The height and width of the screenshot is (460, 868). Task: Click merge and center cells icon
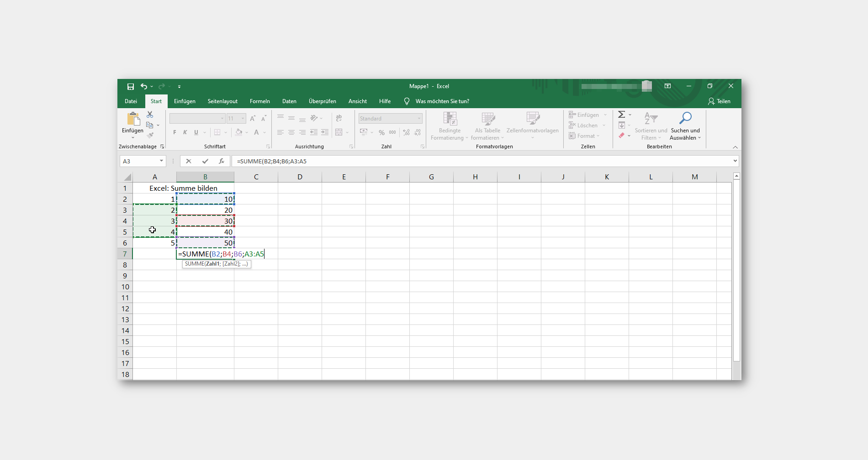(339, 132)
